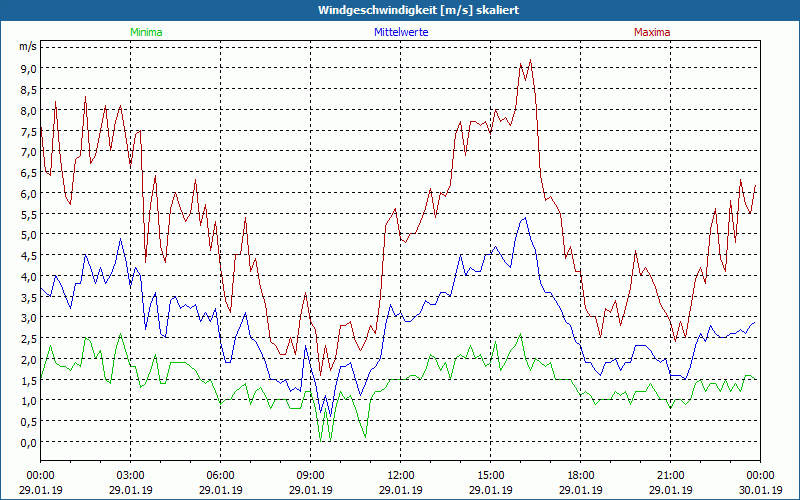The height and width of the screenshot is (500, 800).
Task: Click the highest peak of the red Maxima line
Action: 529,60
